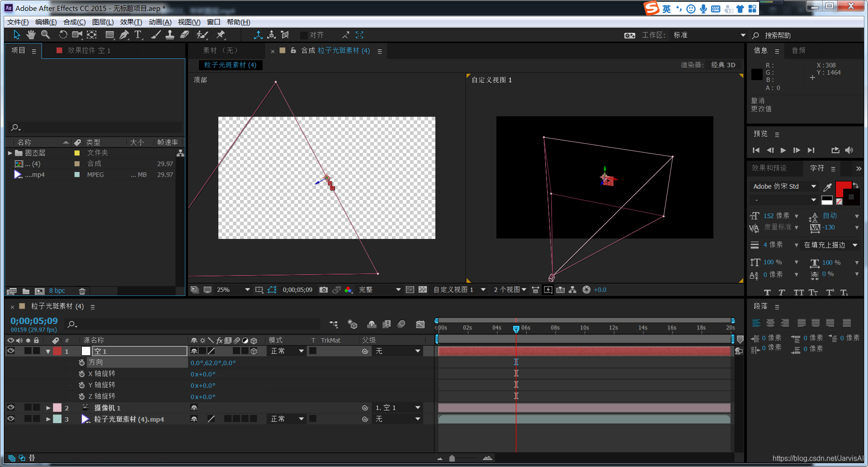This screenshot has width=868, height=467.
Task: Create a new folder in Project panel
Action: [26, 291]
